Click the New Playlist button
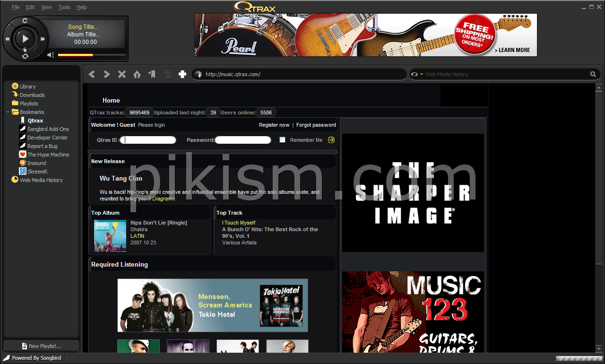Screen dimensions: 605x364 click(42, 346)
